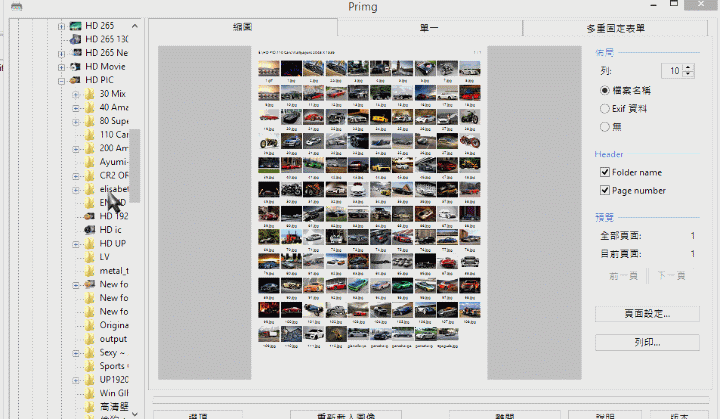This screenshot has width=720, height=419.
Task: Expand the 80 Supe folder node
Action: 76,122
